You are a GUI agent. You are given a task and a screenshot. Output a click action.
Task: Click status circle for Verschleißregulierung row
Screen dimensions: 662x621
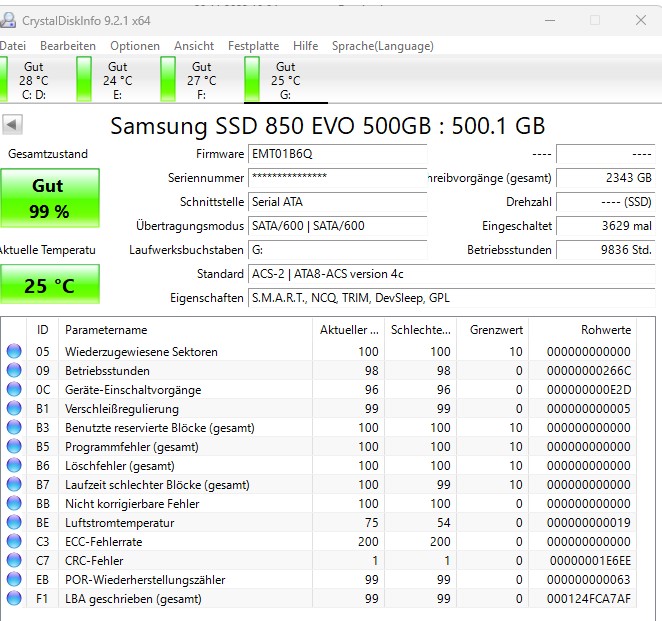click(x=14, y=408)
